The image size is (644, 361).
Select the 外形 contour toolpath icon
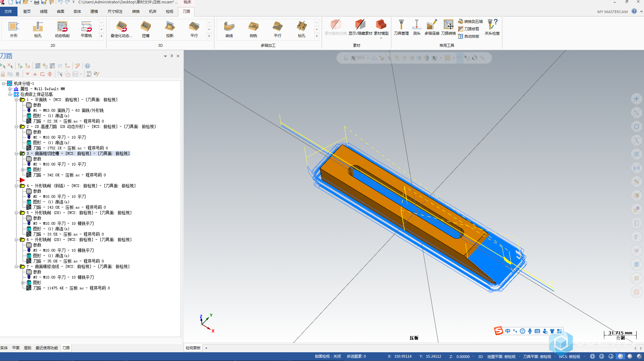[14, 29]
